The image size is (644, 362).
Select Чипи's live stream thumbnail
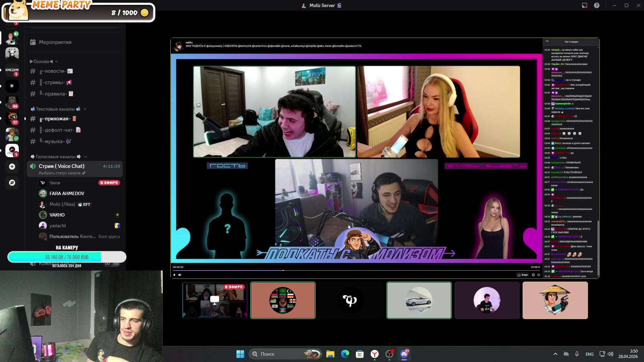[215, 300]
